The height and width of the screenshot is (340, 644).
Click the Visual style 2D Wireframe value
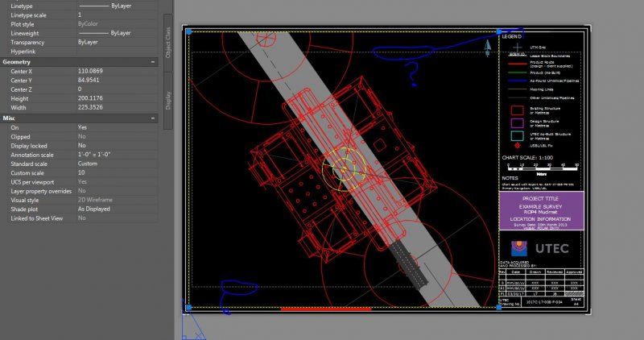pyautogui.click(x=95, y=200)
